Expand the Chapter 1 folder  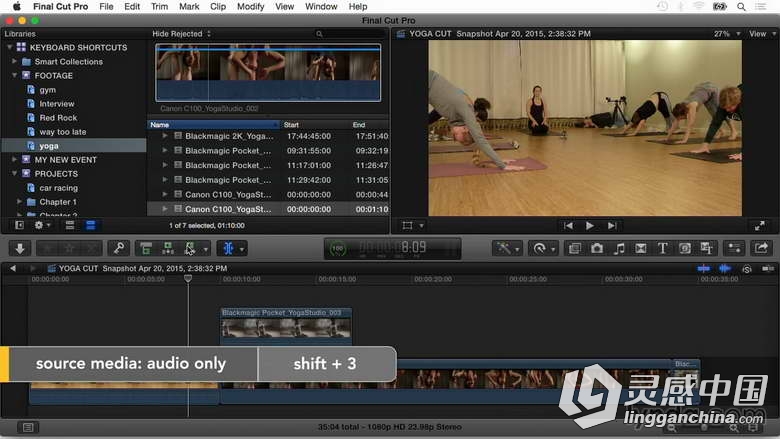[19, 201]
